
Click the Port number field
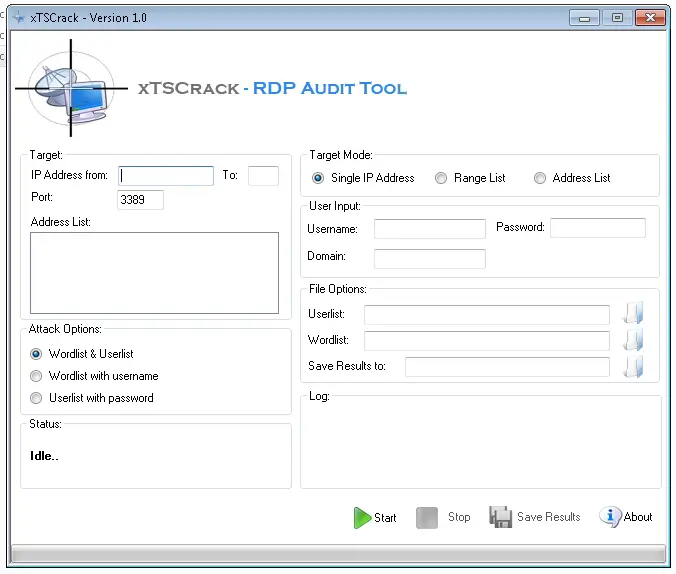click(x=140, y=200)
